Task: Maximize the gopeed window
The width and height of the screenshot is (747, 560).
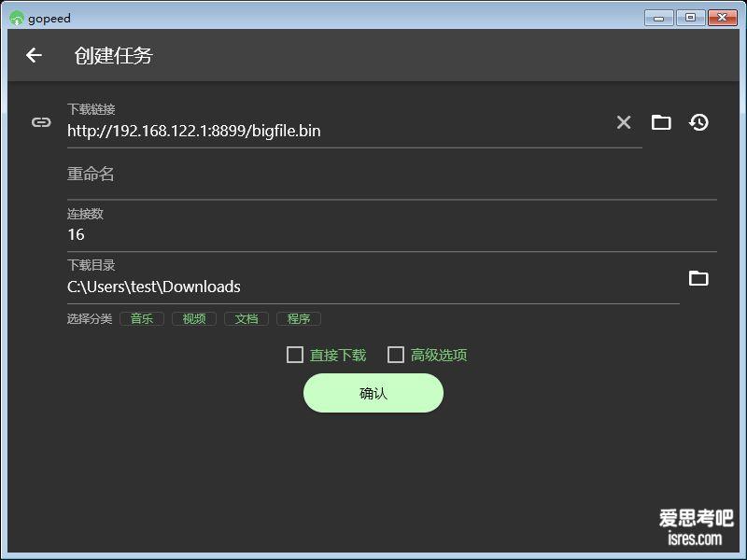Action: pyautogui.click(x=690, y=18)
